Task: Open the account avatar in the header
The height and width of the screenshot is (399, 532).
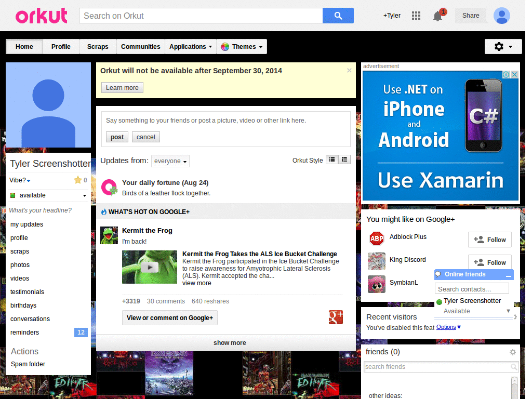Action: 502,16
